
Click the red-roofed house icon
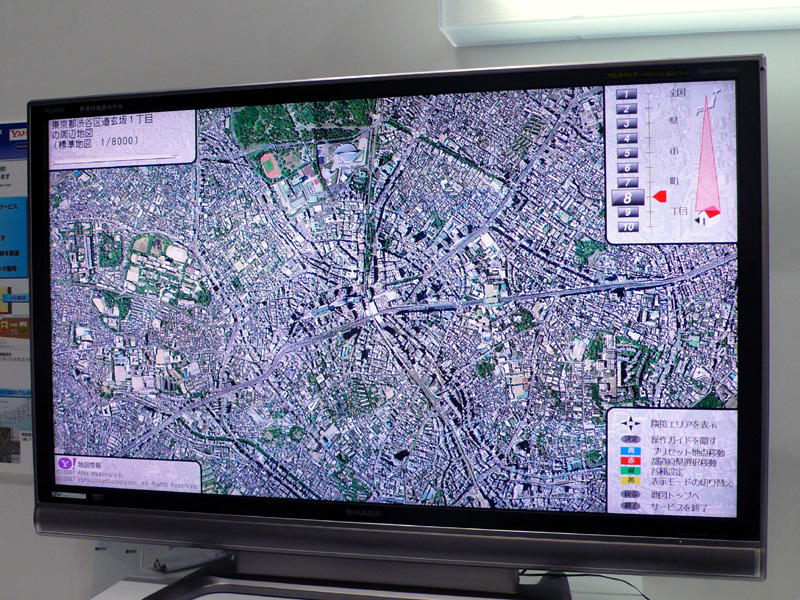pyautogui.click(x=707, y=216)
